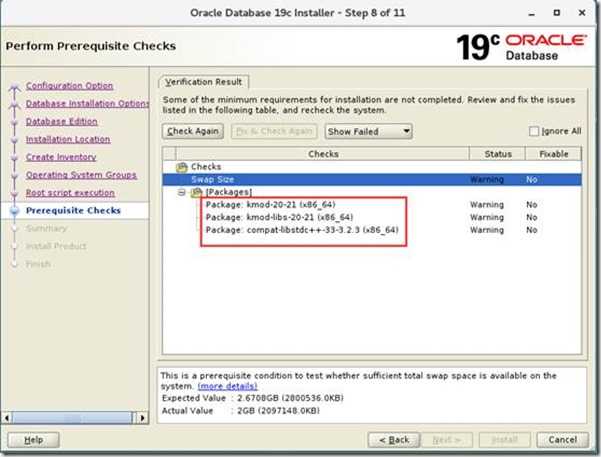Open the more details link
Viewport: 601px width, 457px height.
pyautogui.click(x=227, y=386)
